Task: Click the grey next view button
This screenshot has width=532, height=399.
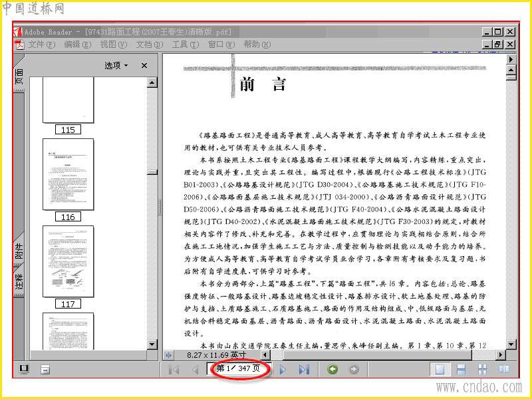Action: [354, 369]
